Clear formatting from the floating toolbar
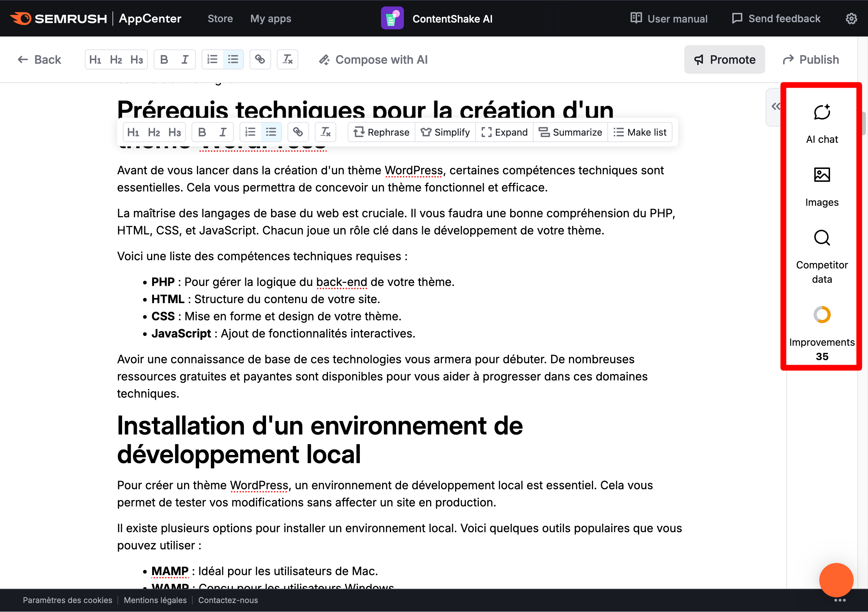868x612 pixels. tap(326, 132)
